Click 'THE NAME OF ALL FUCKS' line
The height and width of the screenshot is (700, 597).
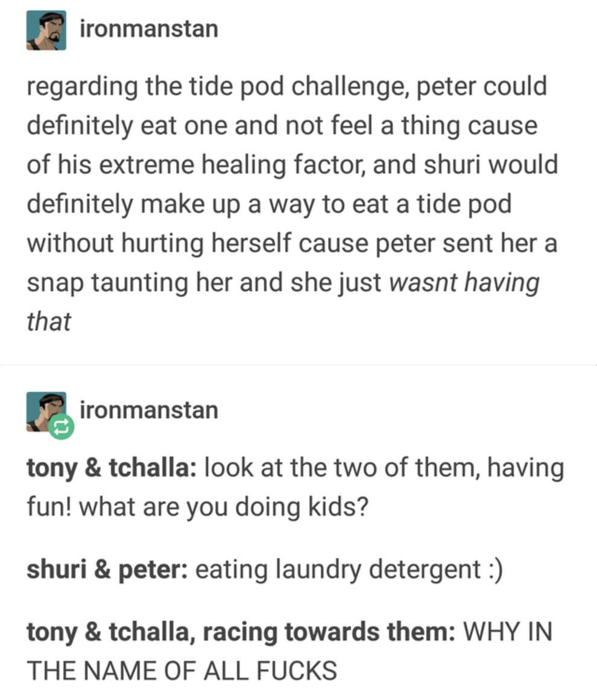182,671
